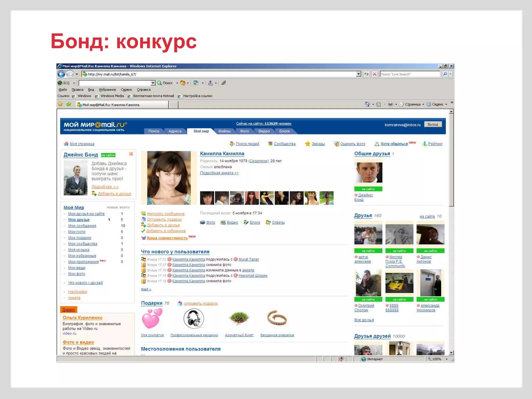Image resolution: width=532 pixels, height=399 pixels.
Task: Click the Профессиональные наушники headphones gift
Action: tap(194, 319)
